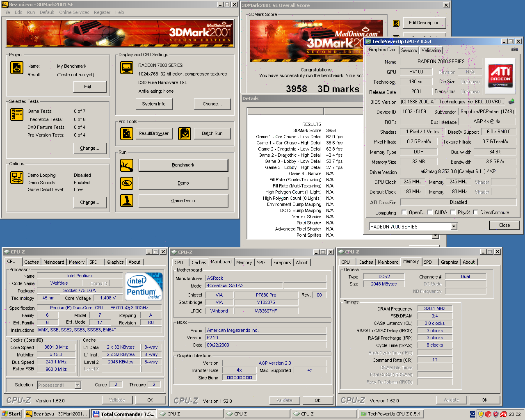The width and height of the screenshot is (525, 420).
Task: Click the GPU-Z Name field RADEON 7000 SERIES
Action: click(x=441, y=62)
